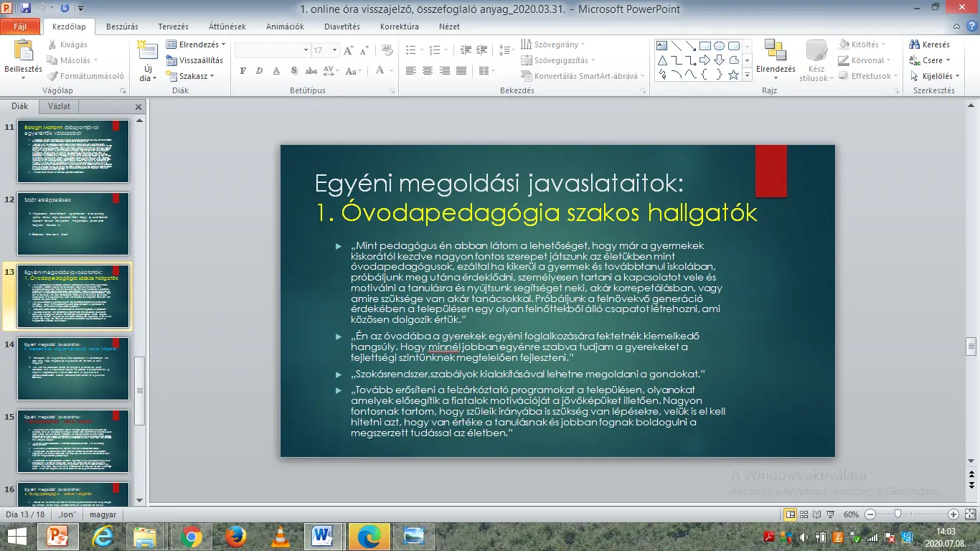Viewport: 980px width, 551px height.
Task: Open VLC media player from taskbar
Action: tap(280, 537)
